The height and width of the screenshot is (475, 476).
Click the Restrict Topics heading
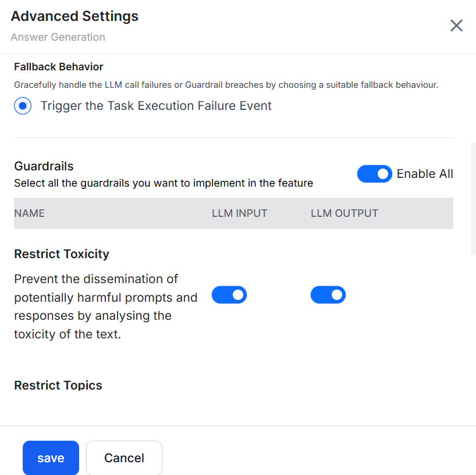(x=58, y=385)
